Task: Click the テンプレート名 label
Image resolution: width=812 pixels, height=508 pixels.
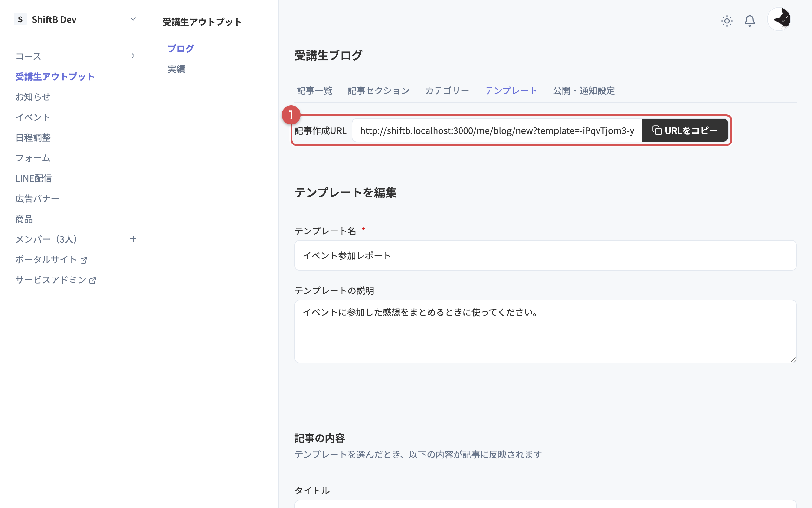Action: 325,231
